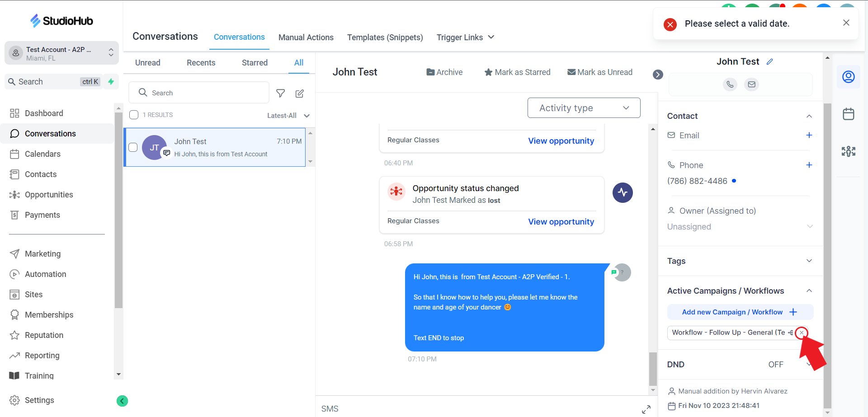Dismiss the 'Please select a valid date' alert
Viewport: 868px width, 417px height.
click(x=846, y=23)
